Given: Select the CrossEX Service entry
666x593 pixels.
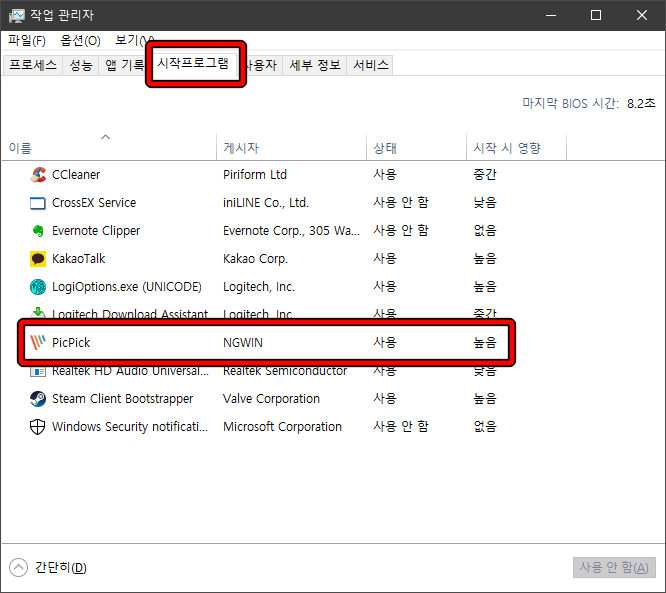Looking at the screenshot, I should tap(94, 203).
